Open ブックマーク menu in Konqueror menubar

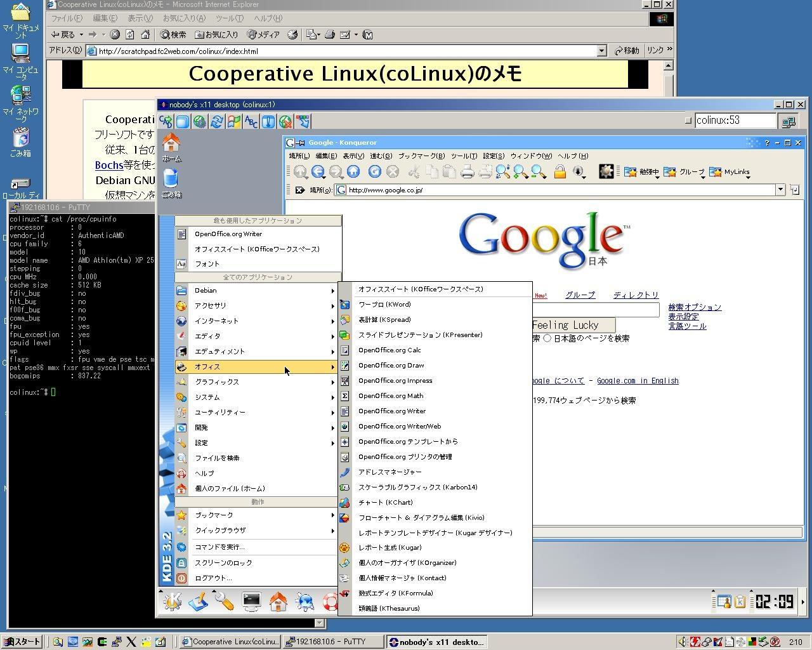pos(421,156)
